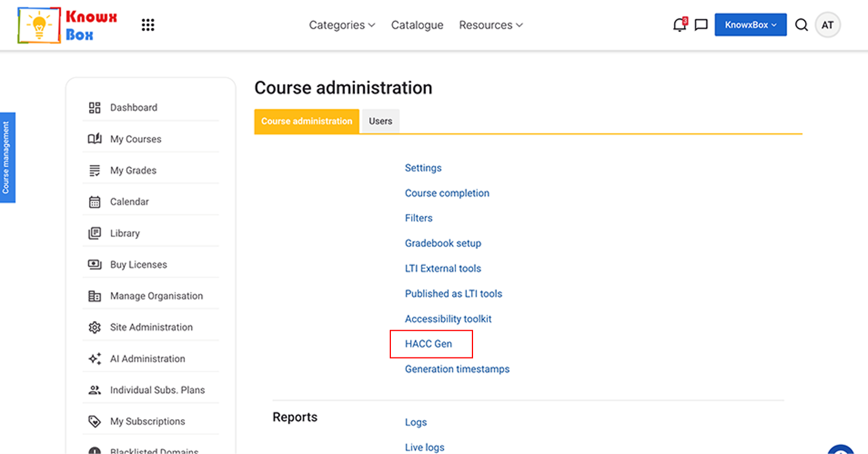Open the AT user avatar menu
The image size is (868, 454).
[827, 25]
